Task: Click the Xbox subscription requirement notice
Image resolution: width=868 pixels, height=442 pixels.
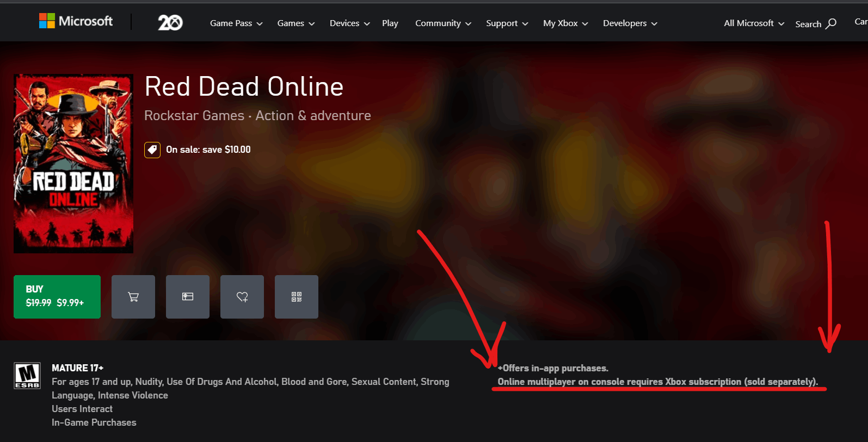Action: [658, 382]
